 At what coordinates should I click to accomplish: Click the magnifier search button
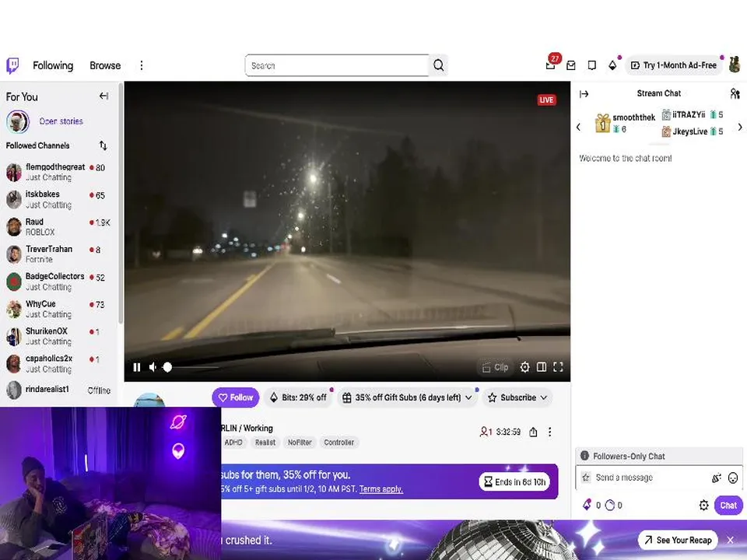click(439, 65)
